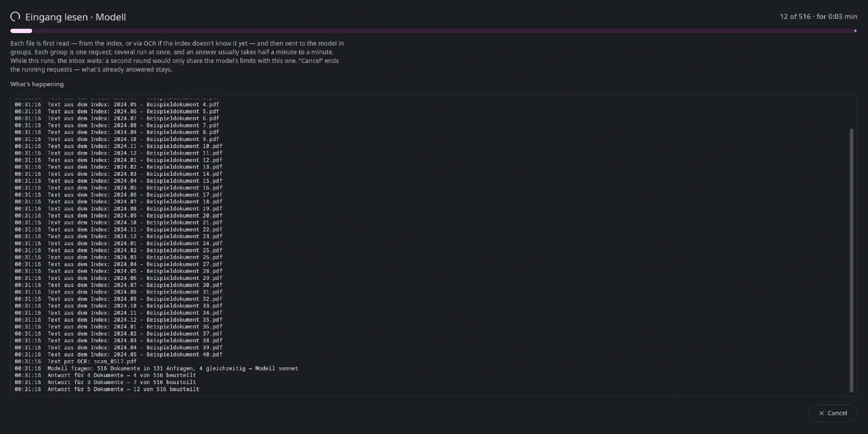Screen dimensions: 868x434
Task: Select "Antwort für 4 Dokumente" log line
Action: point(105,375)
